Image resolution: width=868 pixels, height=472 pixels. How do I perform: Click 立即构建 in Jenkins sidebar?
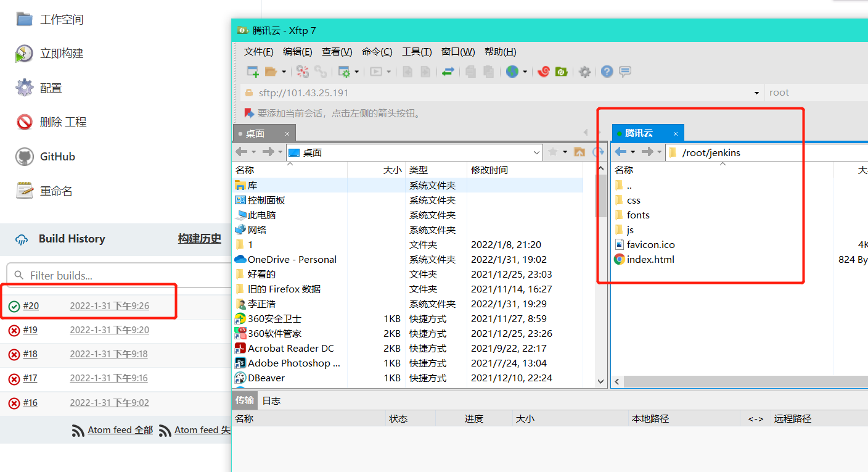point(62,54)
